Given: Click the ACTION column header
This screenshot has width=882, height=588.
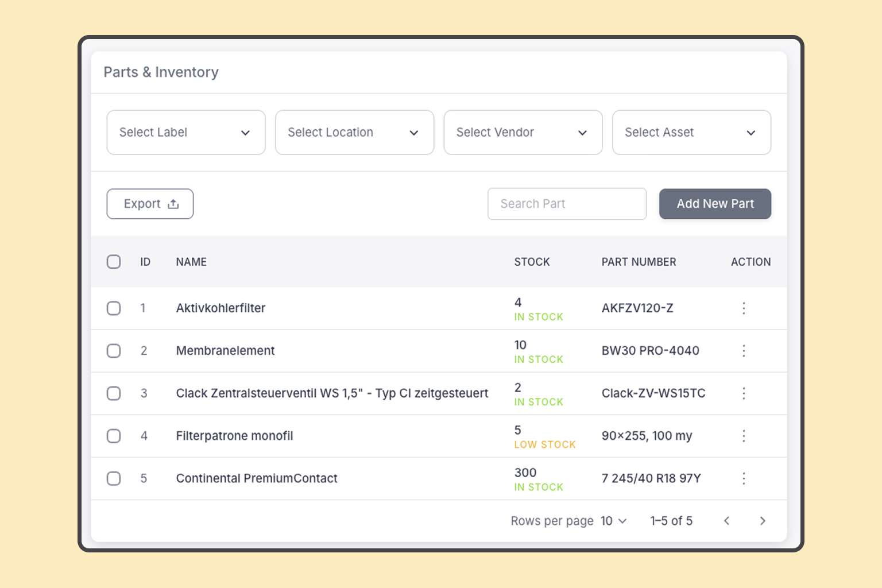Looking at the screenshot, I should point(751,262).
